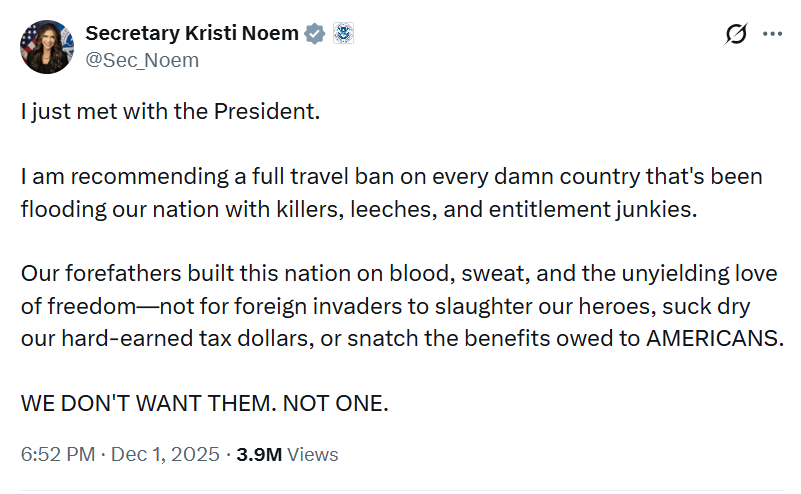801x494 pixels.
Task: Click the gray verified checkmark badge
Action: (314, 33)
